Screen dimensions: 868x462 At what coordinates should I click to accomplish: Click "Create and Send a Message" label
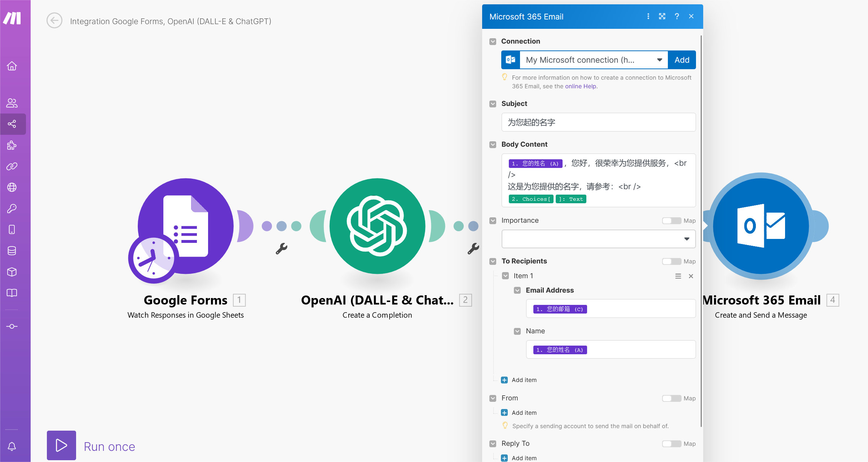(761, 315)
